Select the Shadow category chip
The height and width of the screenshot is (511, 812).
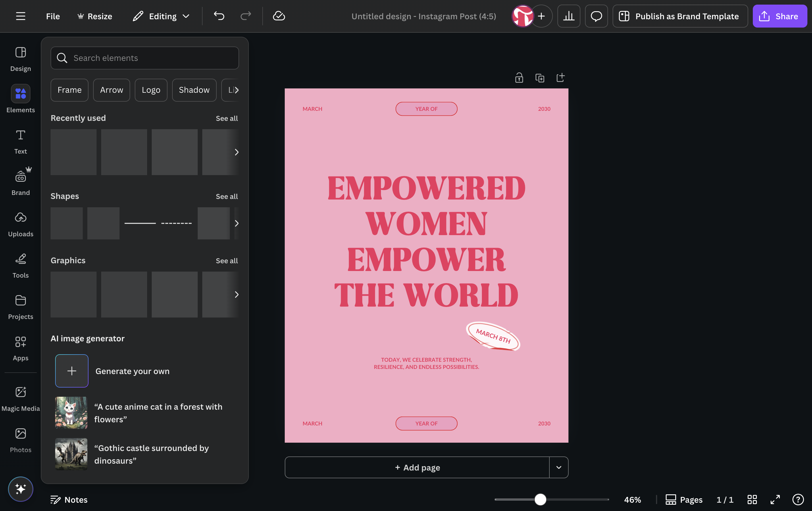(194, 90)
